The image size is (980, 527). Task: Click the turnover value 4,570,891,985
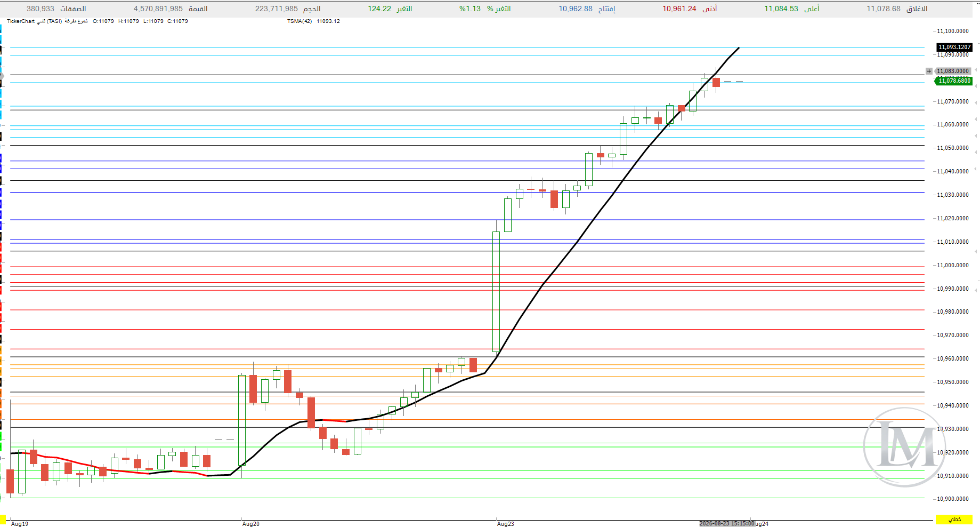pyautogui.click(x=158, y=9)
